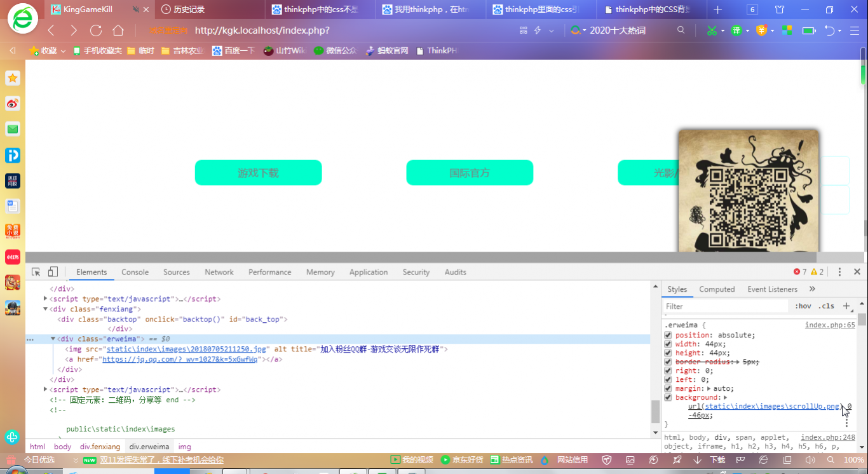Uncheck the left: 0 property
The image size is (868, 474).
point(668,379)
